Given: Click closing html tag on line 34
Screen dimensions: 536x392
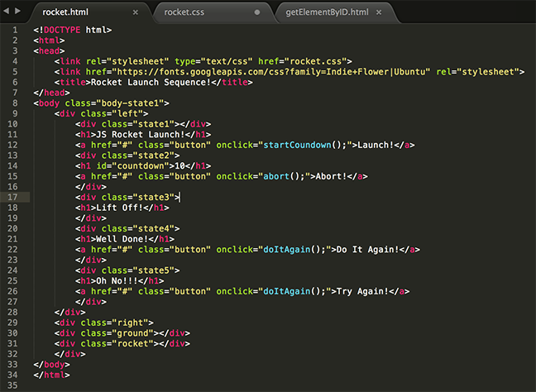Looking at the screenshot, I should click(x=51, y=375).
